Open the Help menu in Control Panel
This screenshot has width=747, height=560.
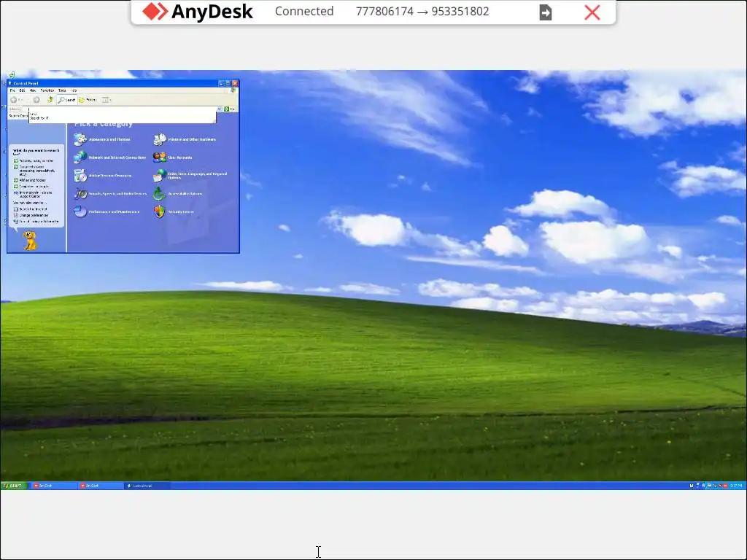[74, 90]
